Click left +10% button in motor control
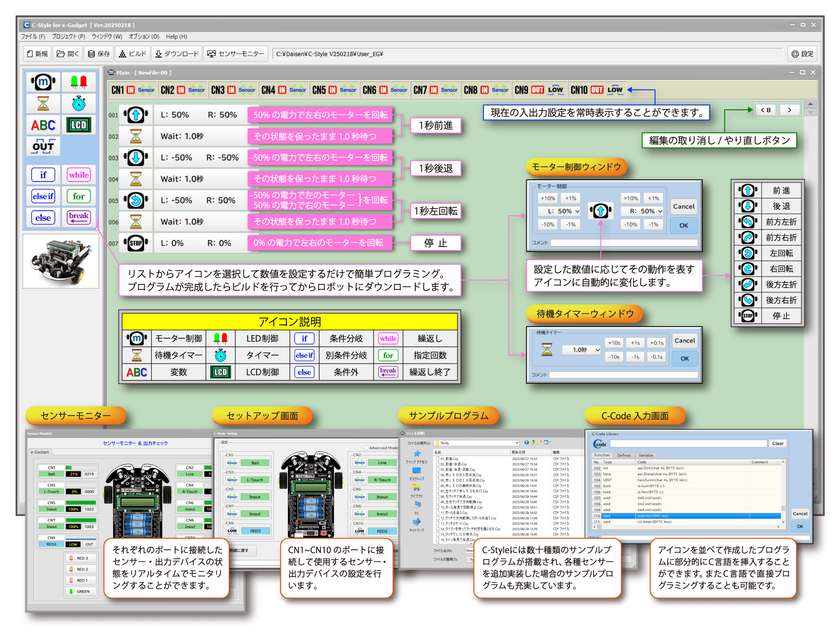840x638 pixels. click(x=548, y=198)
